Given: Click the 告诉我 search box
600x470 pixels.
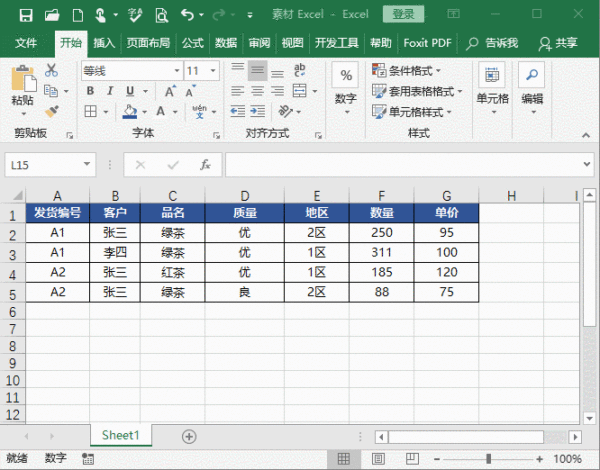Looking at the screenshot, I should click(493, 43).
